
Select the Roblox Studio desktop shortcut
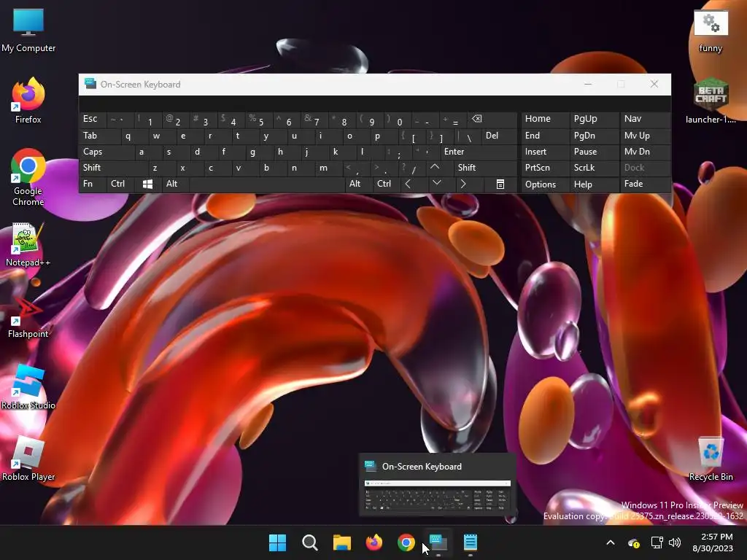(x=28, y=387)
